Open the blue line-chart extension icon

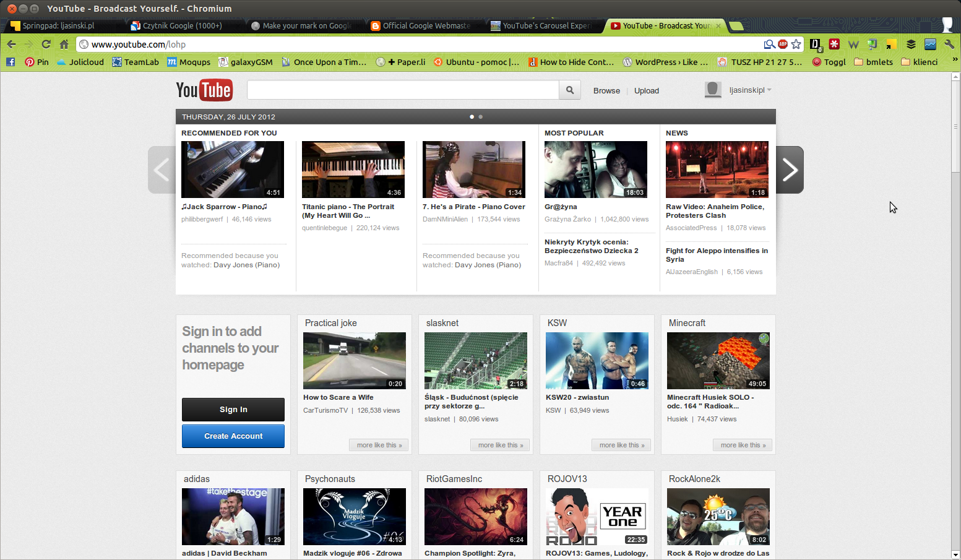930,44
